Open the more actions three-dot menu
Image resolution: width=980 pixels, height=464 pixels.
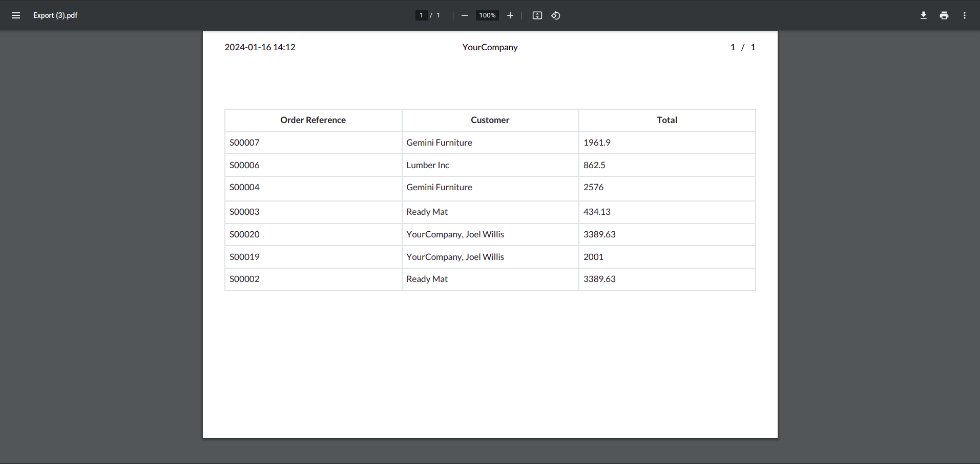[965, 15]
